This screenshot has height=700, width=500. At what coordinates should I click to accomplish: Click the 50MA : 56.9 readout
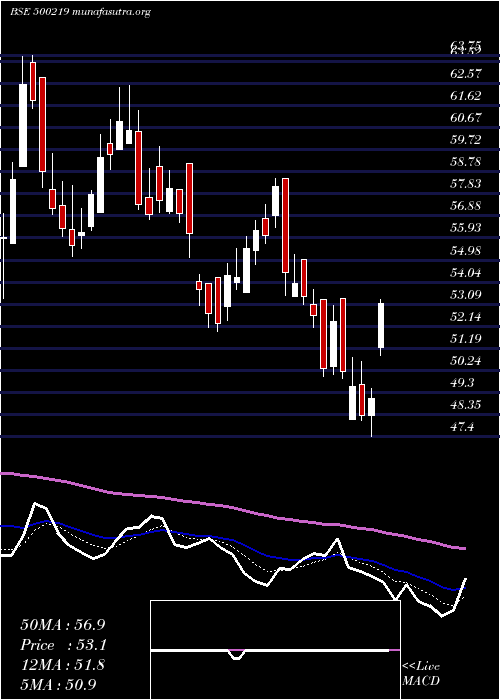point(62,625)
